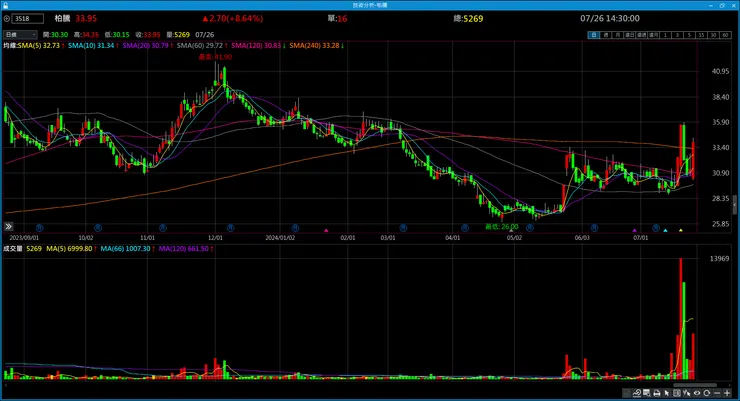740x401 pixels.
Task: Click the crosshair pointer tool icon
Action: (x=687, y=393)
